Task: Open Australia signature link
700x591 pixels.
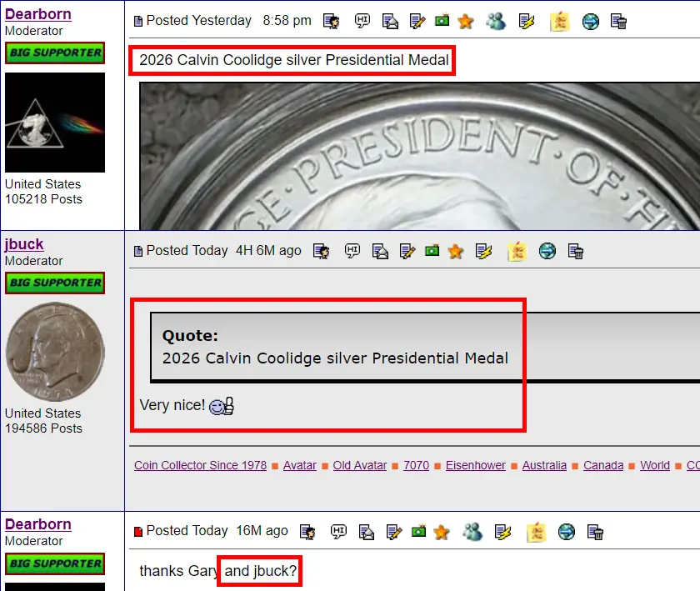Action: tap(544, 465)
